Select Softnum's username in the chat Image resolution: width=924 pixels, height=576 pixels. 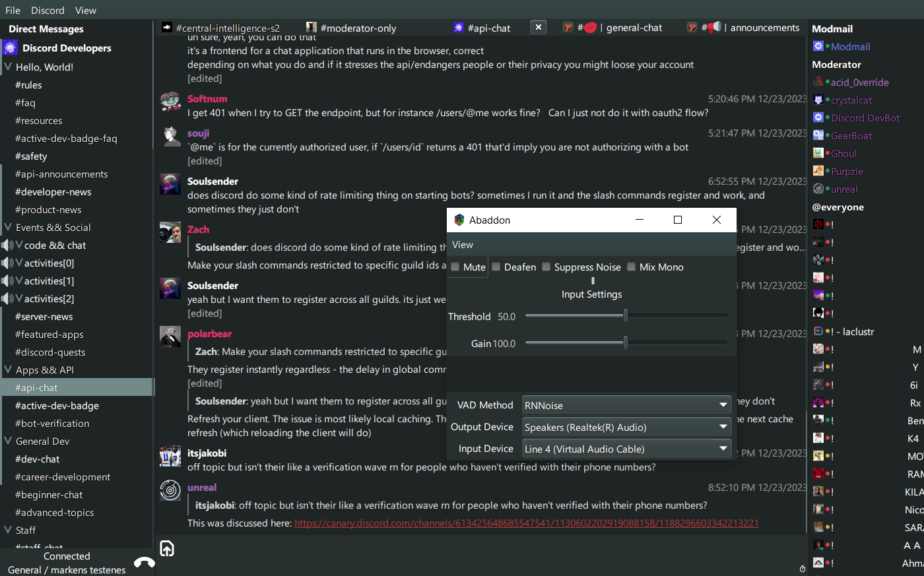click(207, 99)
